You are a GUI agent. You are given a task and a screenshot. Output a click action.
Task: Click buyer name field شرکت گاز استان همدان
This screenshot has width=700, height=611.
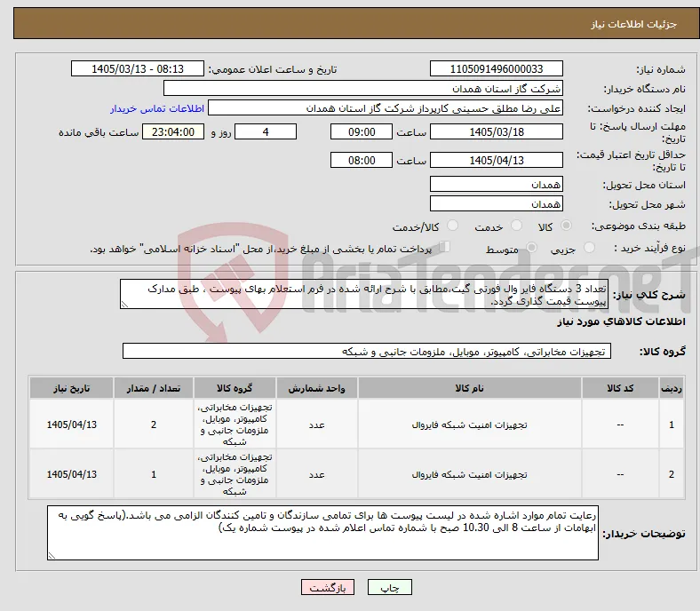click(x=363, y=89)
